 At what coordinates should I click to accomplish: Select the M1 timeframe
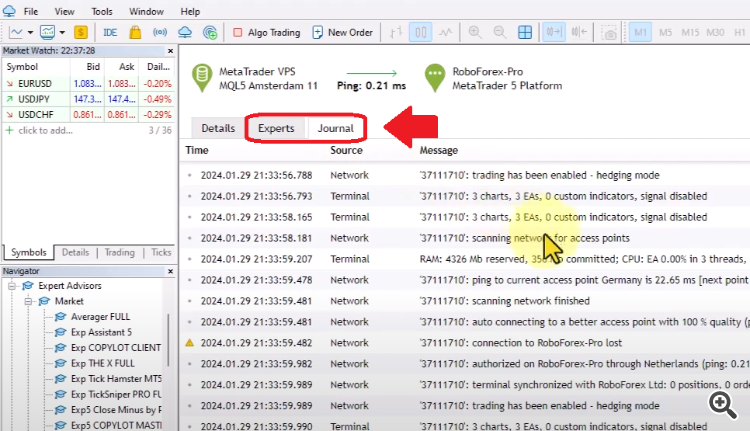[640, 33]
